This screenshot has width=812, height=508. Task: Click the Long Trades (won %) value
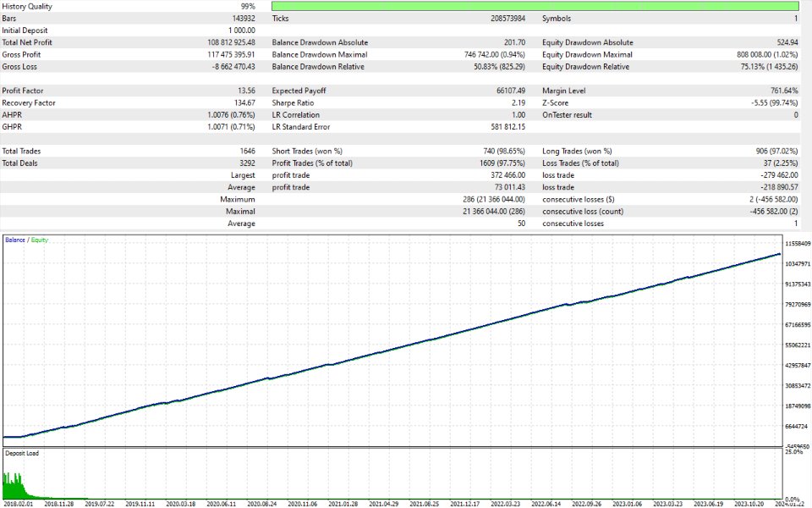point(776,152)
